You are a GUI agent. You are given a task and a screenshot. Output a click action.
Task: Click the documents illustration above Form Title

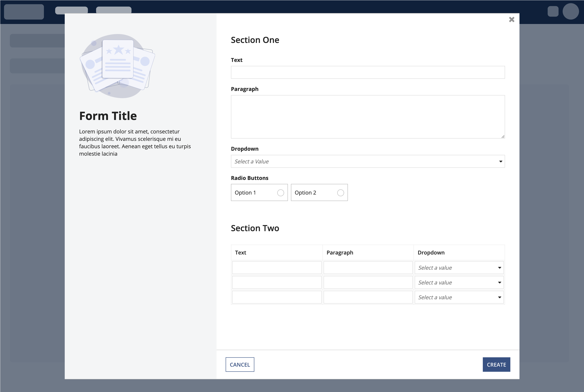[x=117, y=66]
